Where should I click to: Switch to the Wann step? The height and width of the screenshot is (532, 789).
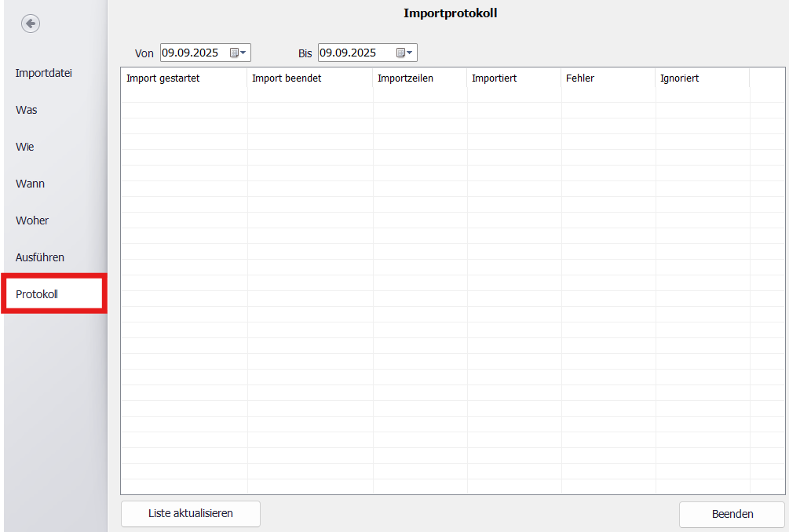tap(31, 184)
